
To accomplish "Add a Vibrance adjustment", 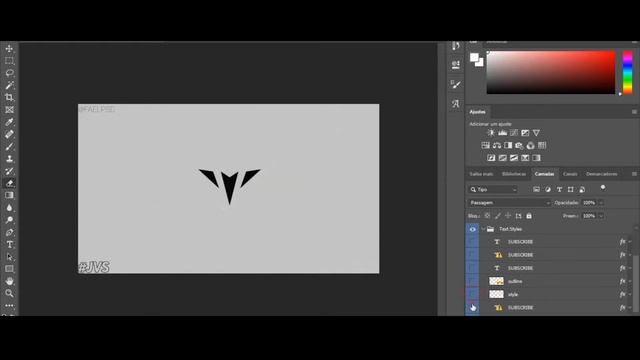I will [536, 133].
